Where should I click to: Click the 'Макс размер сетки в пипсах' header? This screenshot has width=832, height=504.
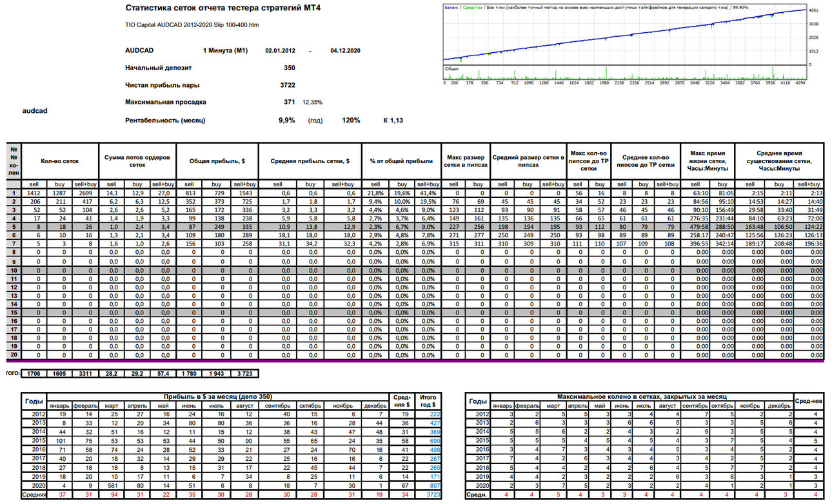point(466,160)
